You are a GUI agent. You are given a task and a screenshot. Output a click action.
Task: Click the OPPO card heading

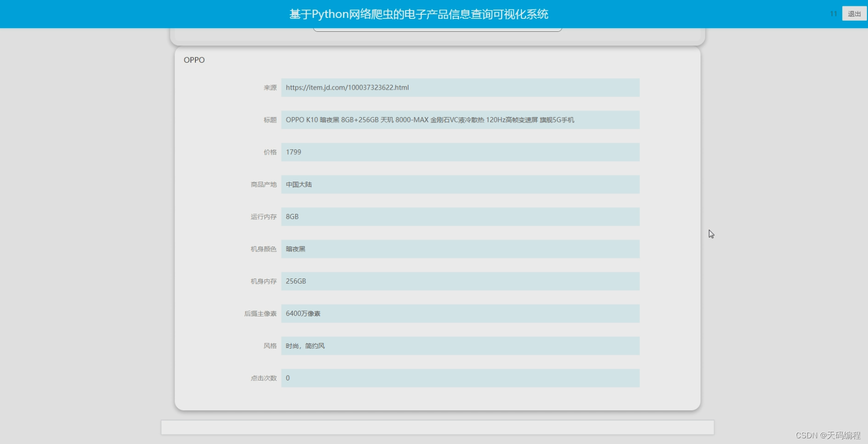[x=194, y=60]
